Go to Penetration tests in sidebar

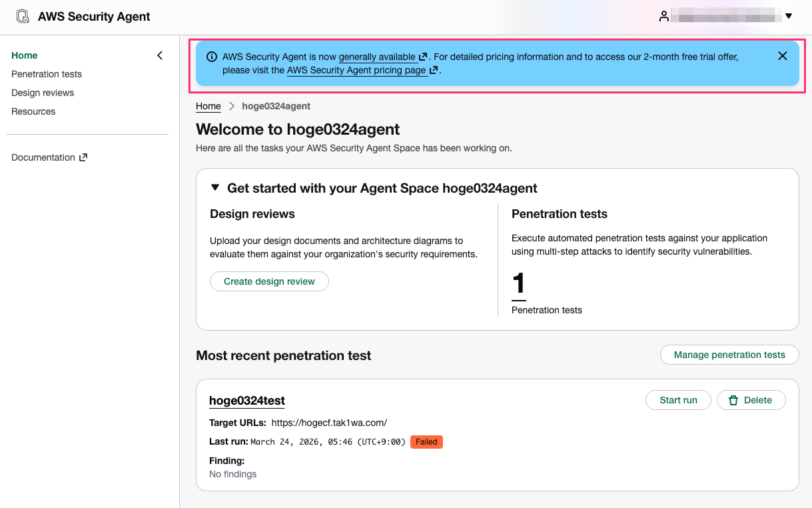47,74
